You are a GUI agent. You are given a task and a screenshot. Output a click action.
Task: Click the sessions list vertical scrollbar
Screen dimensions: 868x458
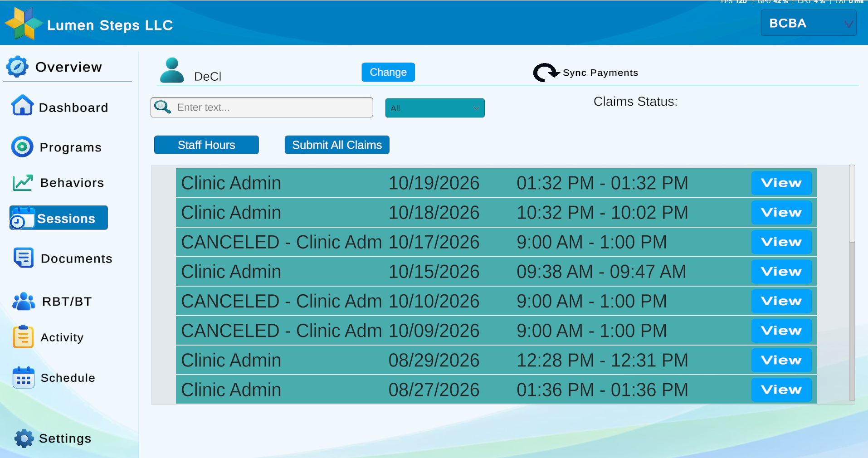pyautogui.click(x=852, y=283)
